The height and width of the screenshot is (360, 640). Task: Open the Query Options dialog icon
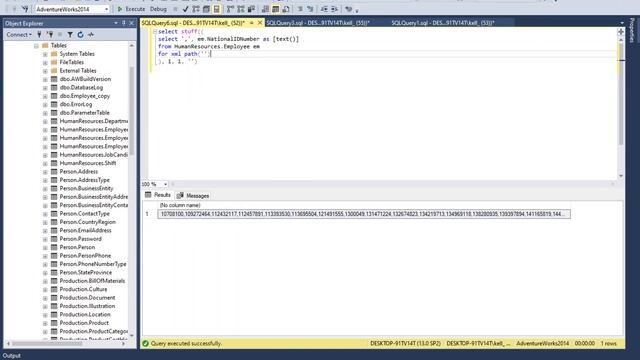click(x=206, y=9)
